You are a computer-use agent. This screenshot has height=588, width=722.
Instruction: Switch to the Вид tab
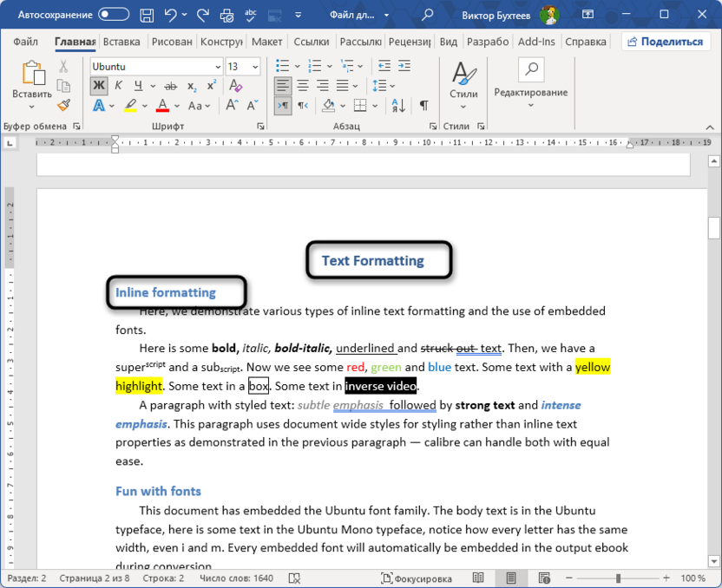point(449,42)
